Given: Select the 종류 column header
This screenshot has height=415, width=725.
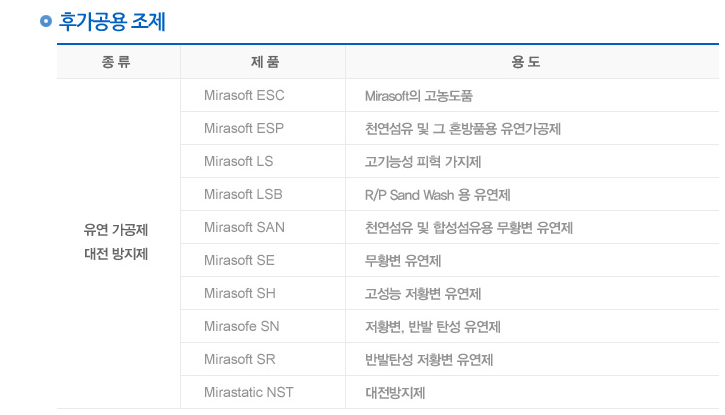Looking at the screenshot, I should [117, 62].
